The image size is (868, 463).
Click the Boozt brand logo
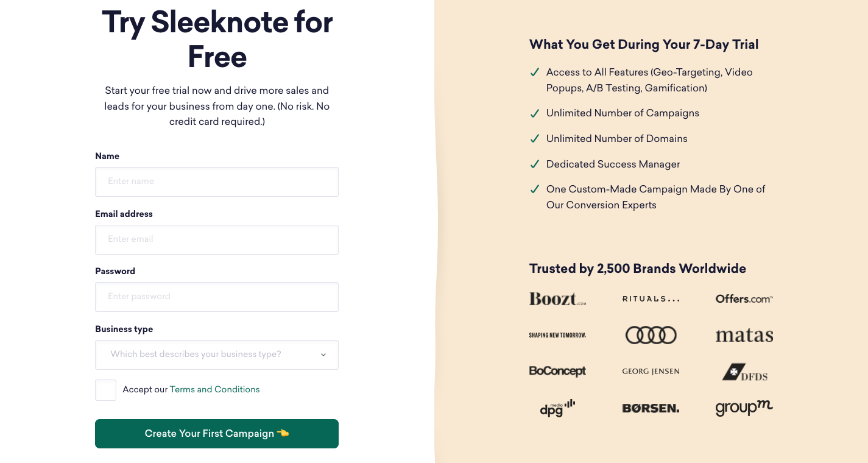(557, 299)
